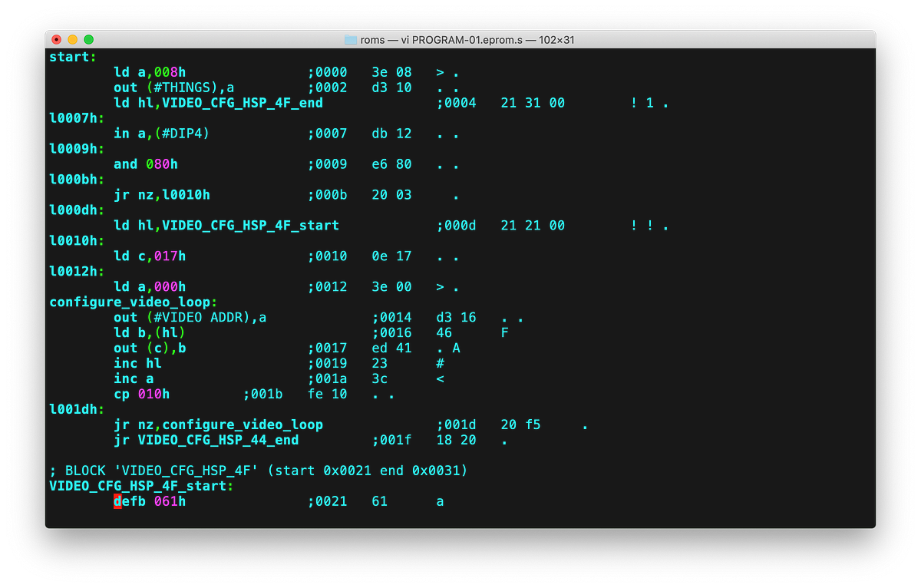This screenshot has width=921, height=588.
Task: Click the ';0002' address comment
Action: click(328, 88)
